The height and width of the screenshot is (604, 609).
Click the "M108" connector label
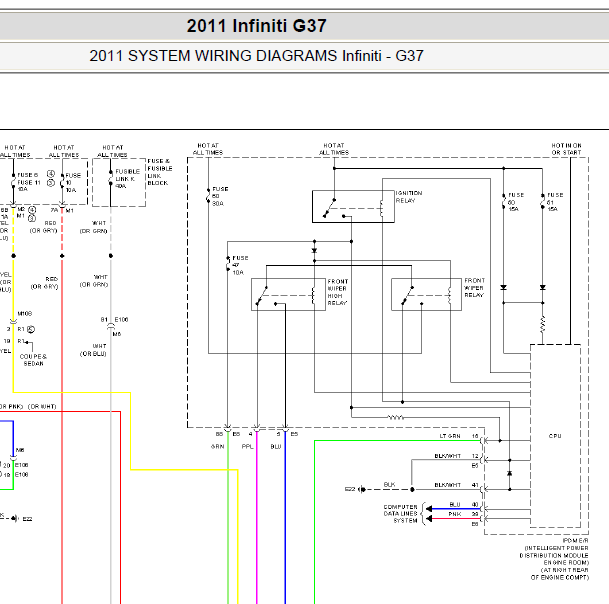coord(24,313)
